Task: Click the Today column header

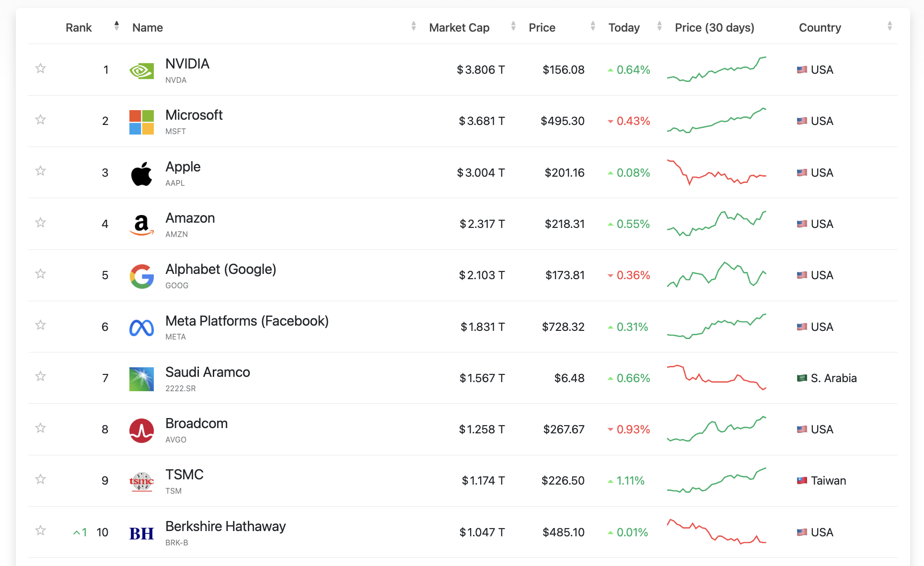Action: [x=624, y=28]
